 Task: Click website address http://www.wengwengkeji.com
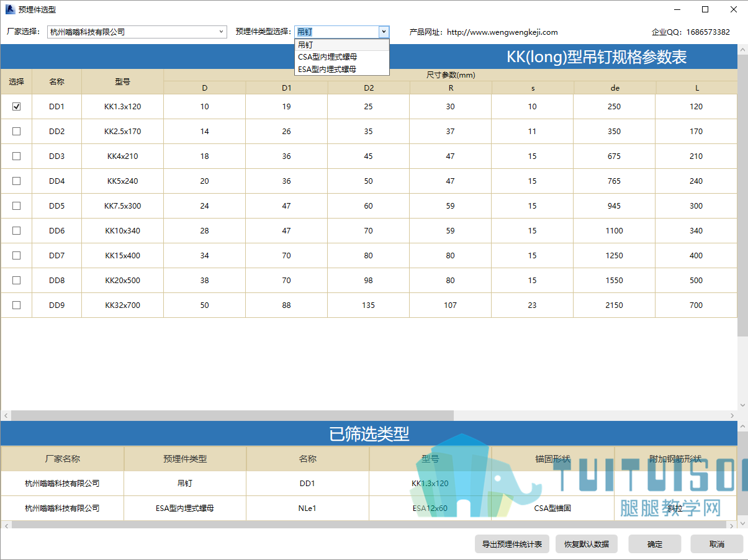tap(502, 32)
